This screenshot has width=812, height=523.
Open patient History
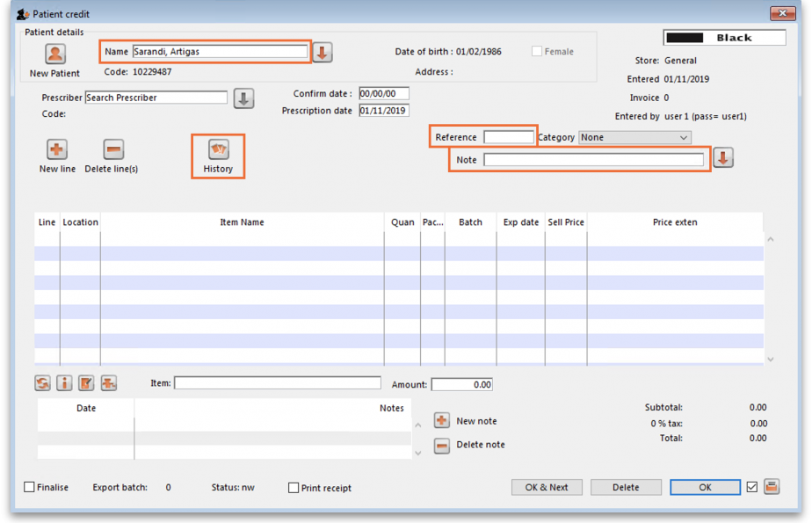pos(218,149)
